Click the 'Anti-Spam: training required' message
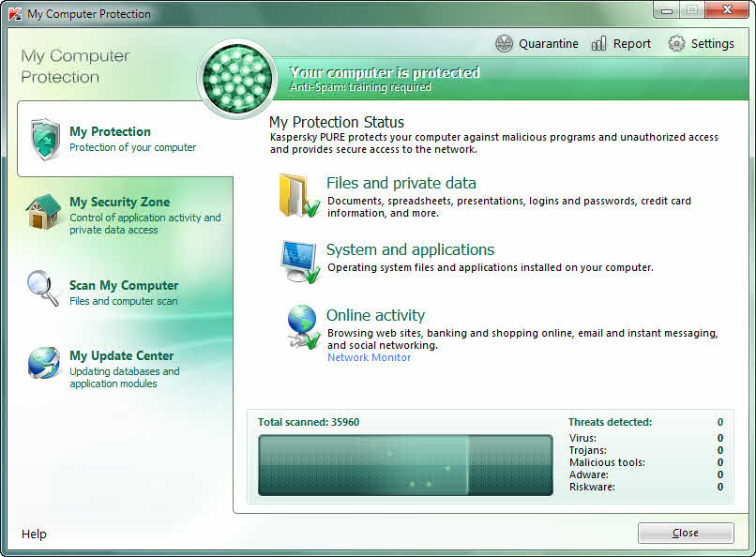 (x=360, y=87)
